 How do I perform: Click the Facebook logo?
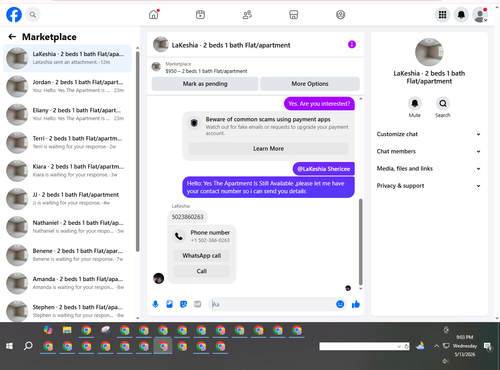(x=14, y=15)
